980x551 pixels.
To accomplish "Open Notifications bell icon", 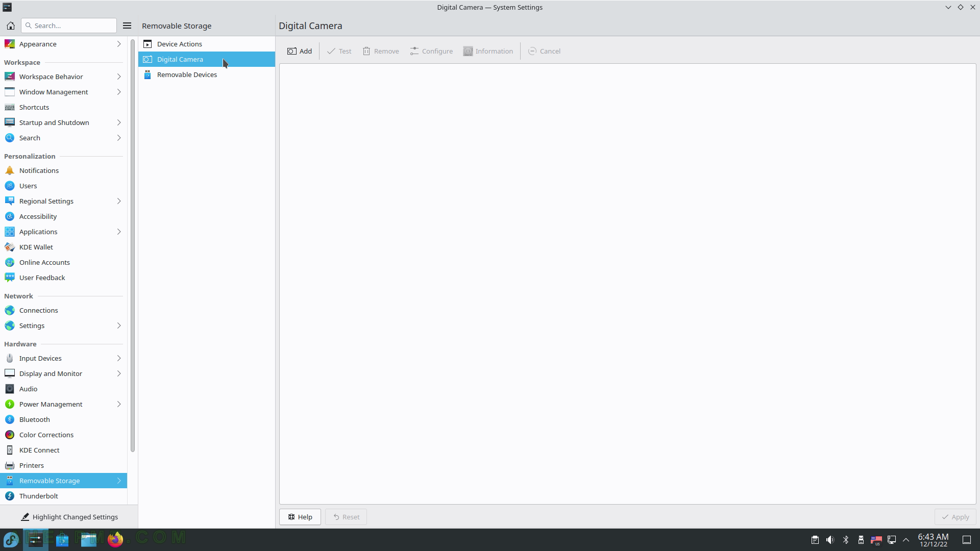I will coord(10,170).
